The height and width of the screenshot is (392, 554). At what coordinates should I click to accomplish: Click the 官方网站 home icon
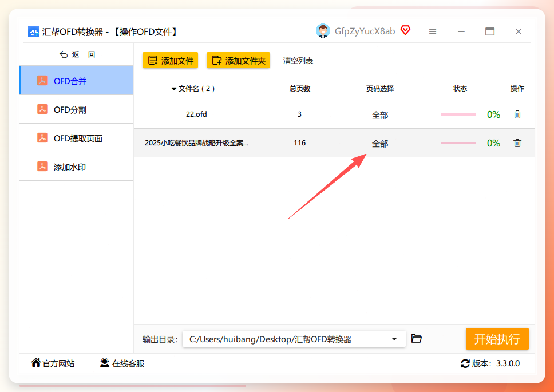(x=35, y=362)
